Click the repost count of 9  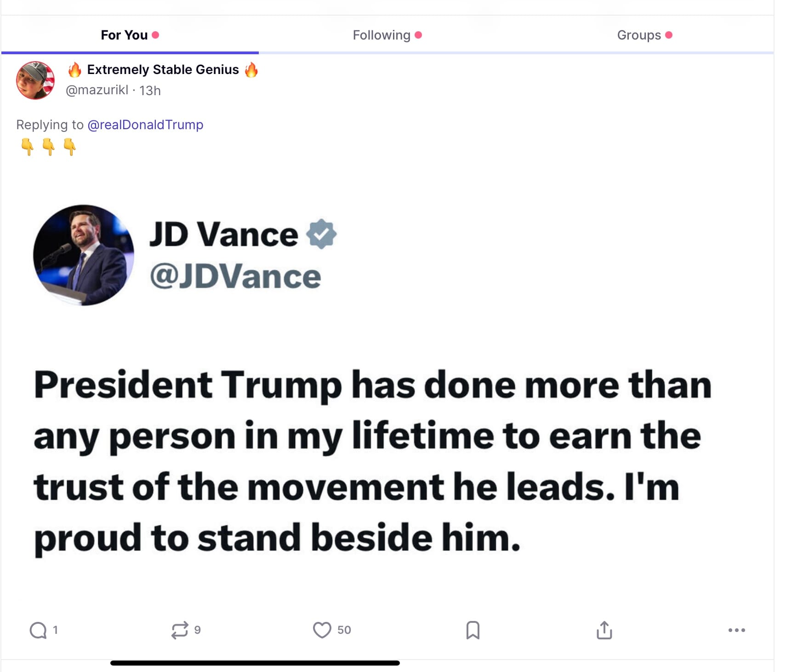(197, 630)
